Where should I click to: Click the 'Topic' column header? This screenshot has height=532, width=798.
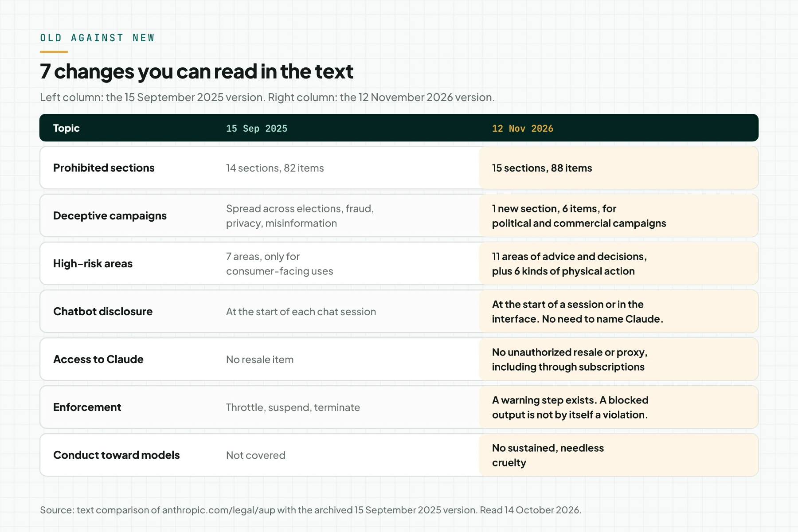66,128
